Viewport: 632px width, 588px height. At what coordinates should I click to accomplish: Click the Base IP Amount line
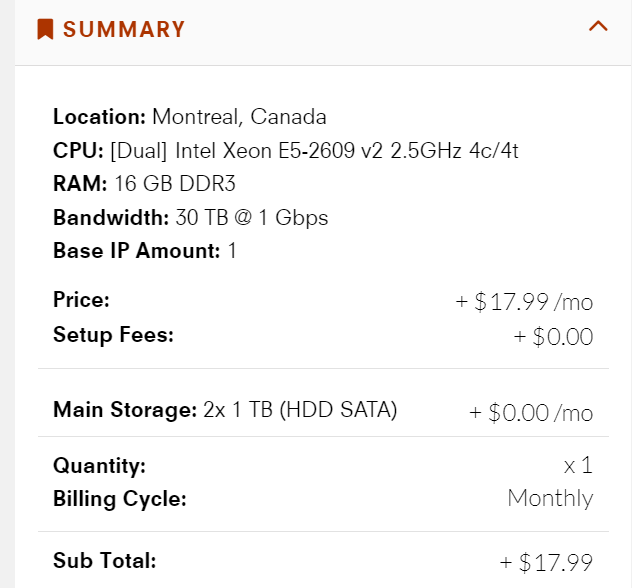[x=145, y=250]
